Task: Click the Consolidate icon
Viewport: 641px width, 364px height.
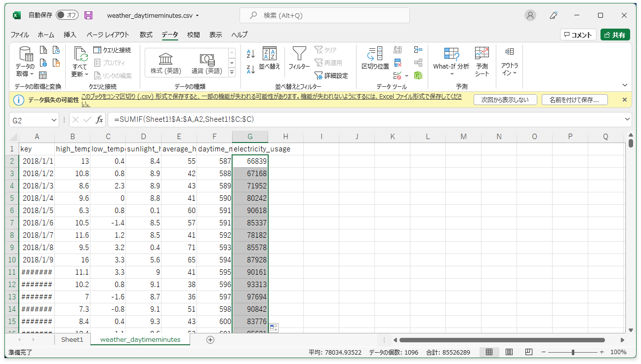Action: pos(418,50)
